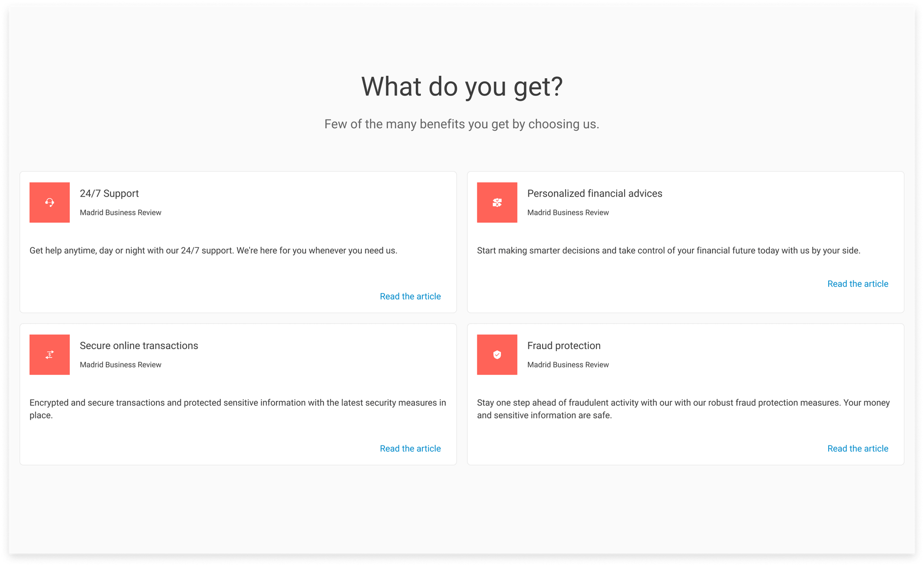The width and height of the screenshot is (924, 566).
Task: Click the icon beside Personalized financial advices heading
Action: tap(497, 202)
